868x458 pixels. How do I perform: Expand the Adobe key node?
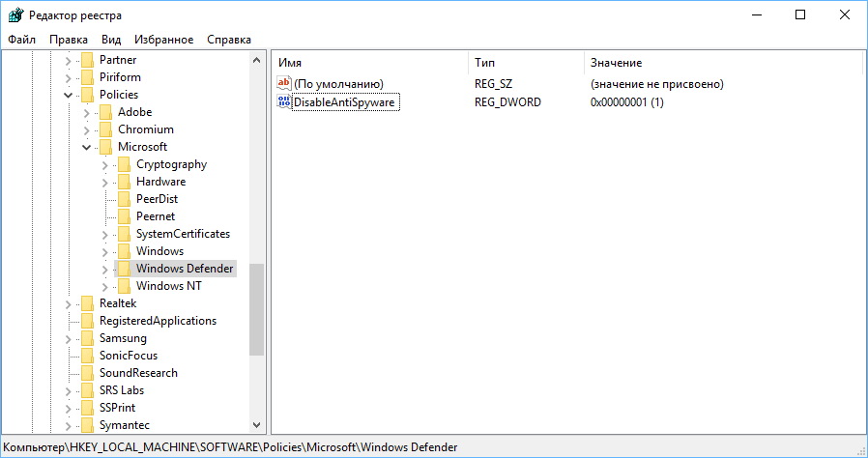pos(86,112)
